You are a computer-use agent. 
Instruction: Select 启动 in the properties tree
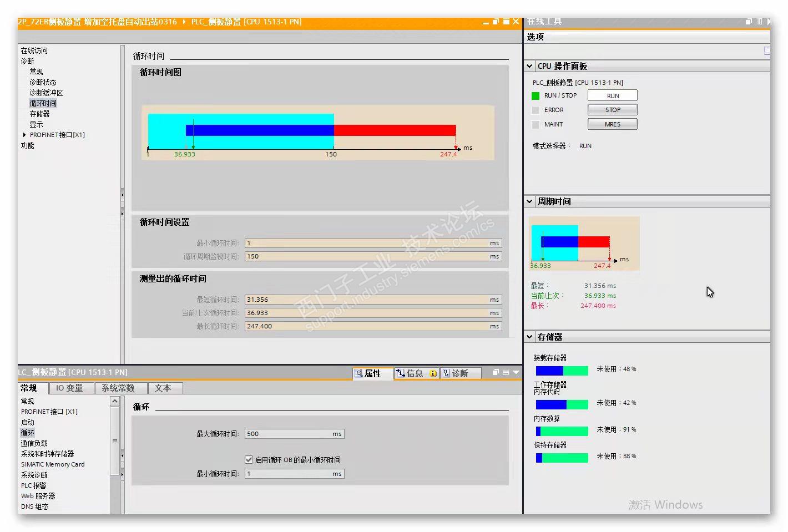pyautogui.click(x=28, y=422)
